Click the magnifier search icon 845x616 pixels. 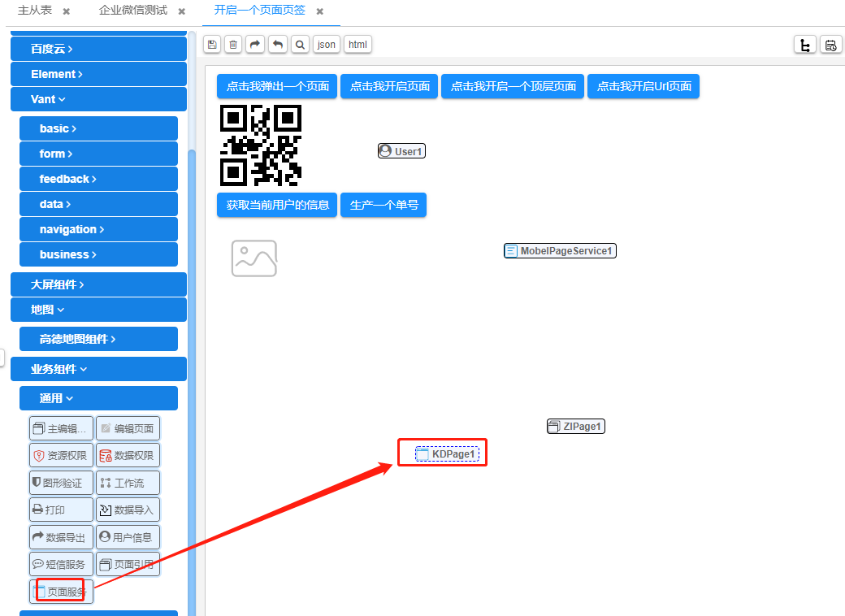[x=300, y=45]
